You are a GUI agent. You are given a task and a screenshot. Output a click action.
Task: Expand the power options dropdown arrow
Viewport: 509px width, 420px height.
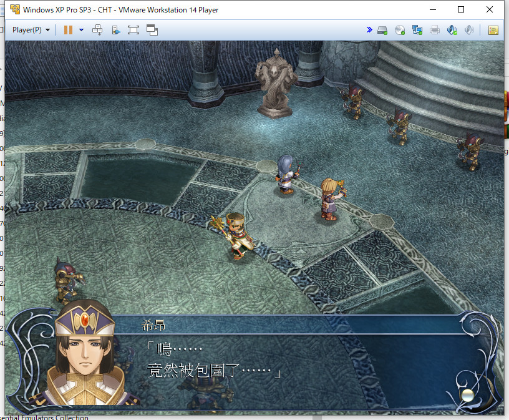click(82, 30)
